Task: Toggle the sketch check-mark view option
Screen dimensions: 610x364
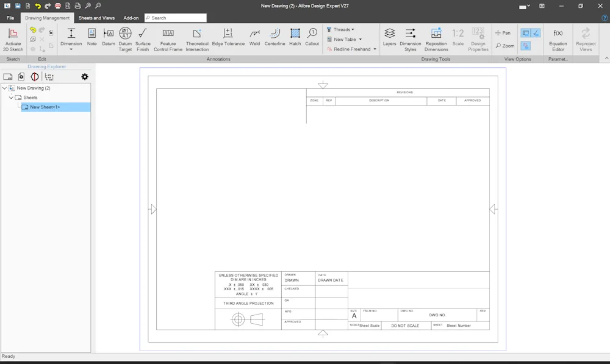Action: [x=536, y=33]
